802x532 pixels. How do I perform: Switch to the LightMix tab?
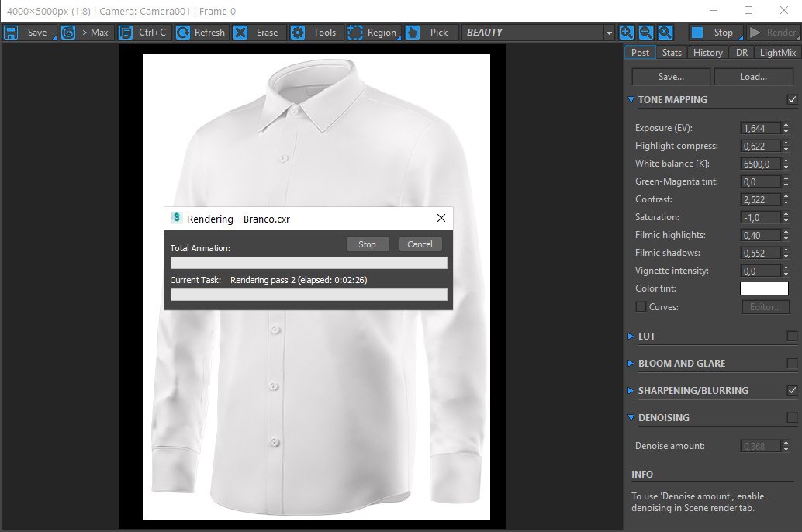coord(776,52)
